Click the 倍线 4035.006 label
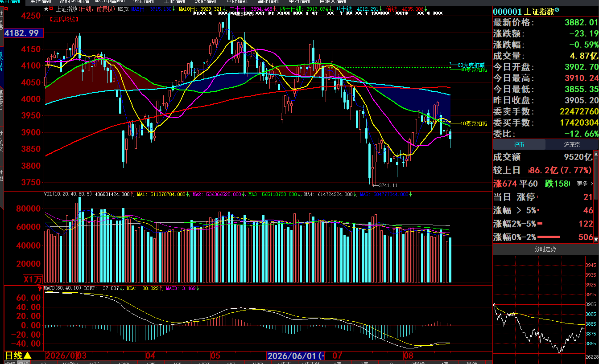The height and width of the screenshot is (364, 599). click(x=405, y=9)
